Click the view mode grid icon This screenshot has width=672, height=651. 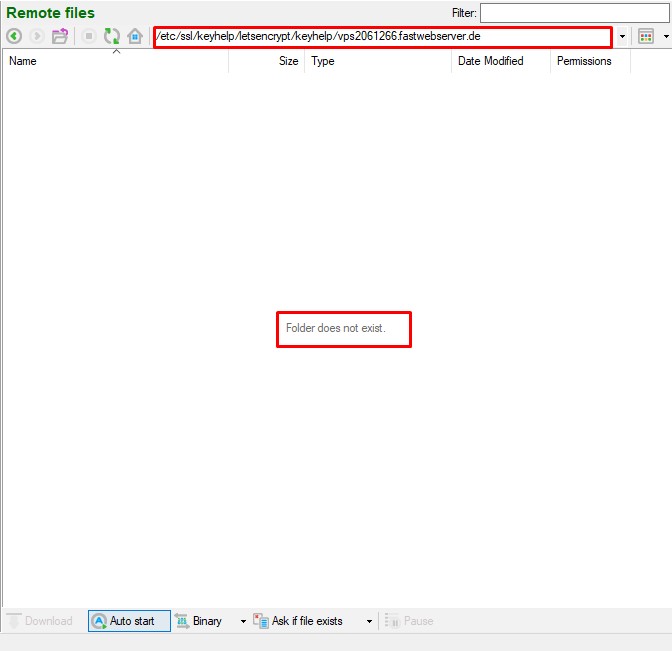tap(645, 36)
